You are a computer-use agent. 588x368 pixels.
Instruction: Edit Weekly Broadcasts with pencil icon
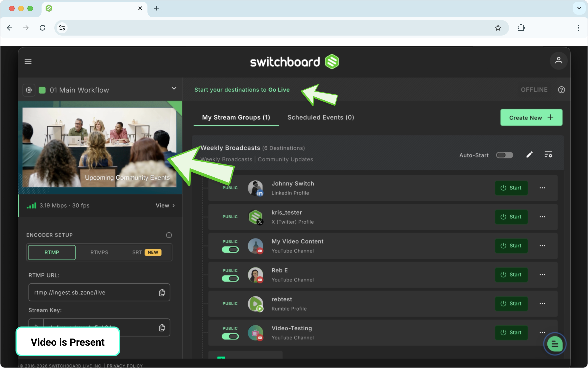(529, 155)
